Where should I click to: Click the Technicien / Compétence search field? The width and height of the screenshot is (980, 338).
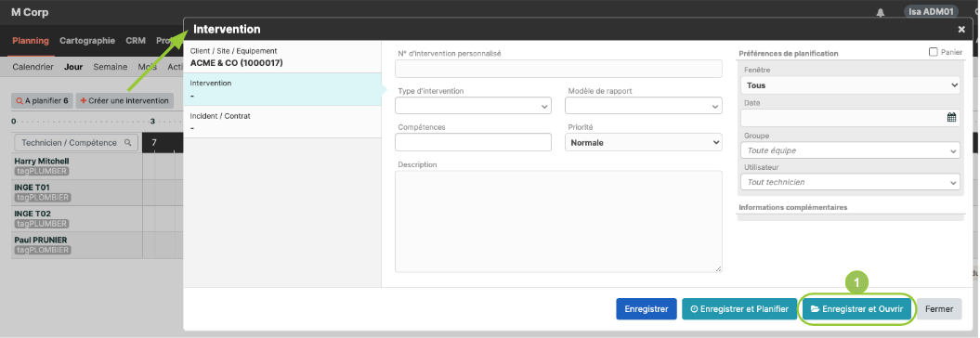coord(75,143)
